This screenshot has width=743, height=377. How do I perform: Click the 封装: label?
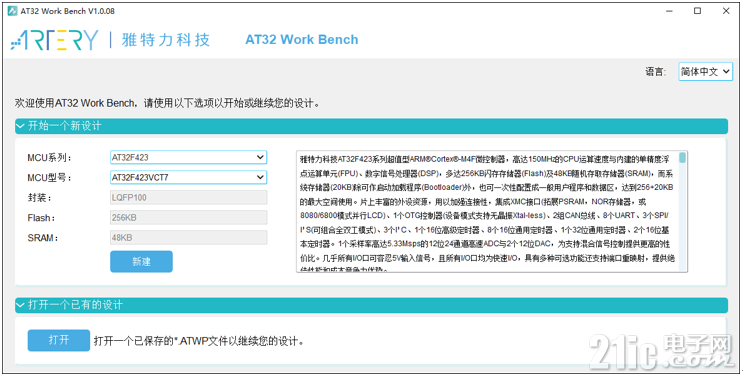[39, 197]
